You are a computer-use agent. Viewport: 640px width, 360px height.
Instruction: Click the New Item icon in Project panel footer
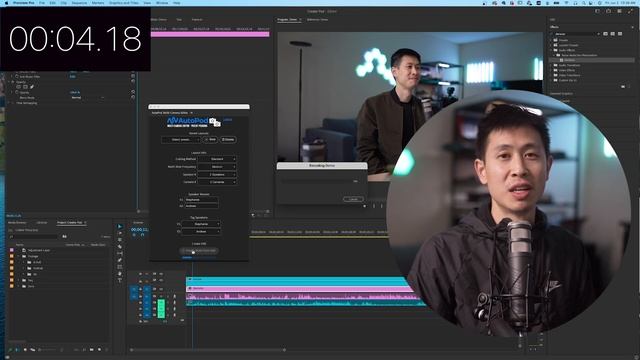tap(99, 350)
